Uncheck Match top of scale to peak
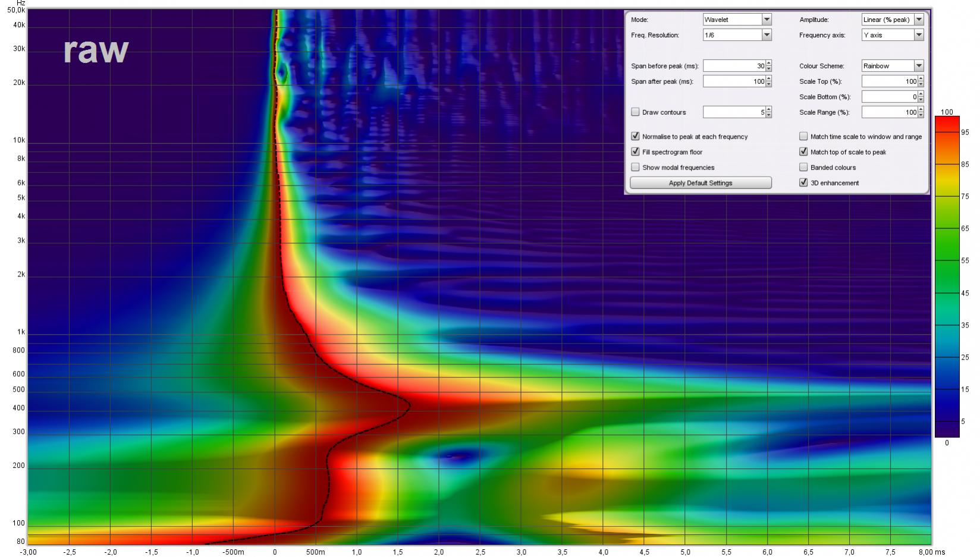The image size is (980, 557). click(x=803, y=152)
